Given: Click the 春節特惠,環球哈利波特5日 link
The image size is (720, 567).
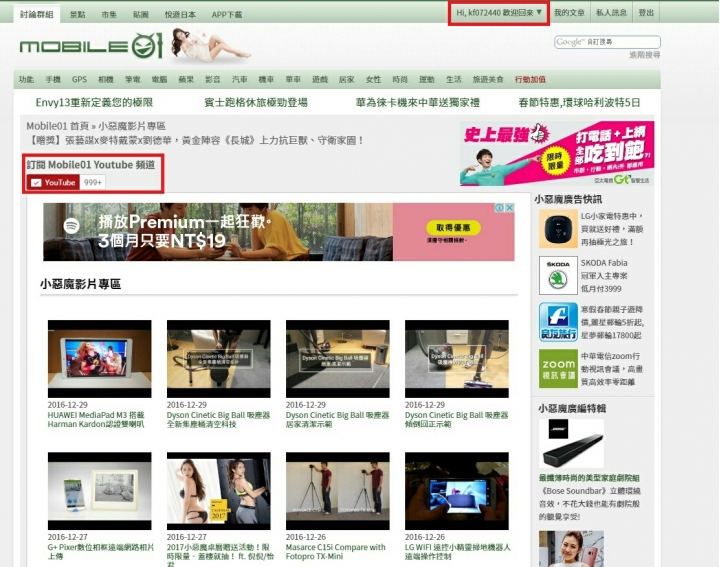Looking at the screenshot, I should pyautogui.click(x=579, y=102).
